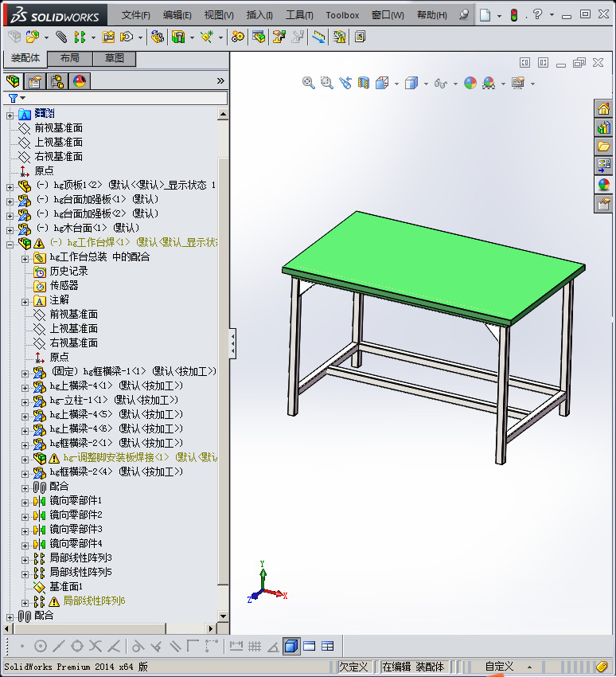Expand the bottom 配合 mates folder
This screenshot has height=677, width=616.
coord(10,617)
